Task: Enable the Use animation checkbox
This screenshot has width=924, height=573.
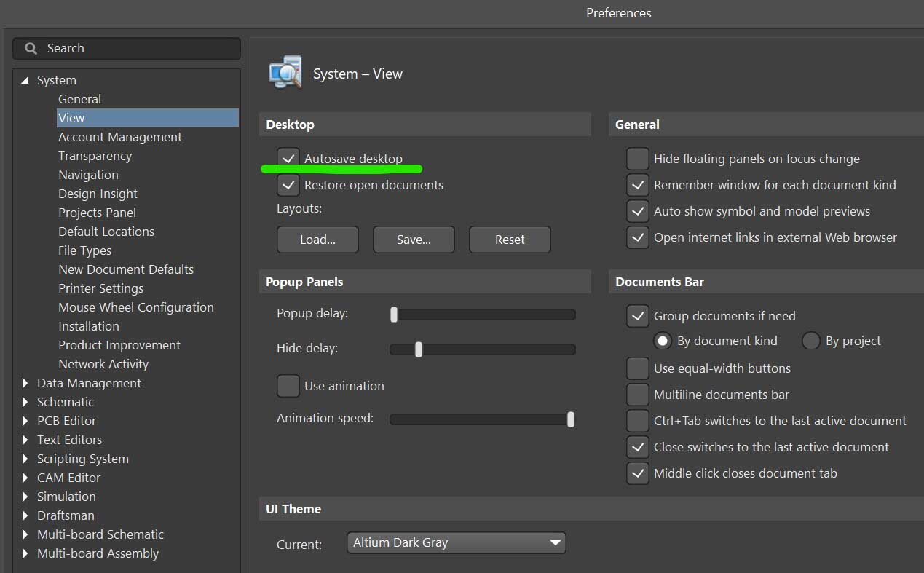Action: pos(288,386)
